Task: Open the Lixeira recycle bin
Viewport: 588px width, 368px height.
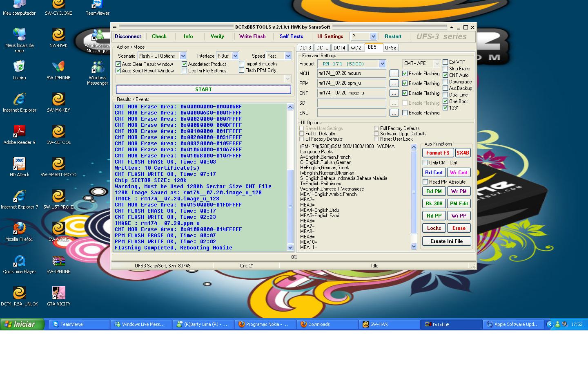Action: tap(19, 70)
